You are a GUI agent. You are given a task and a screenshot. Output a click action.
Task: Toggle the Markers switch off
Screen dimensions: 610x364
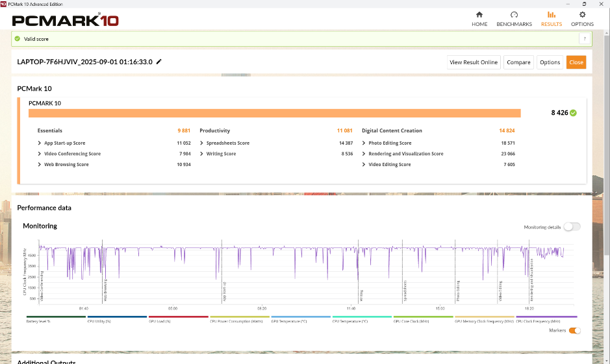point(574,331)
